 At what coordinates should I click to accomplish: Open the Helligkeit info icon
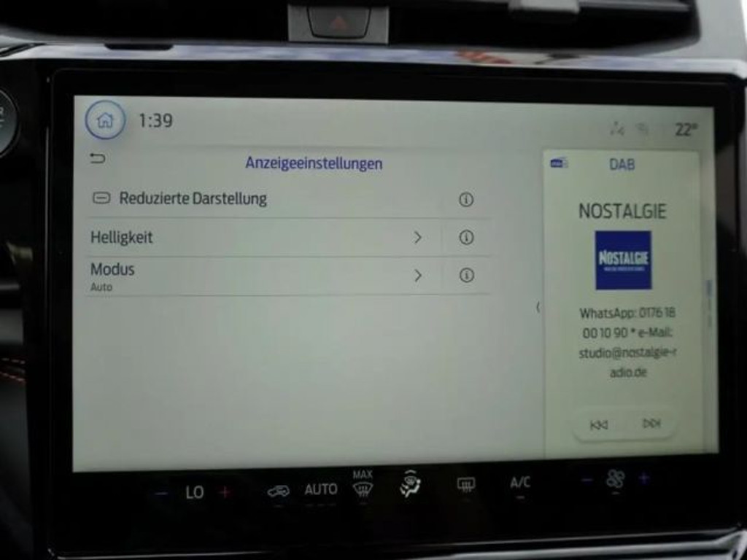466,237
